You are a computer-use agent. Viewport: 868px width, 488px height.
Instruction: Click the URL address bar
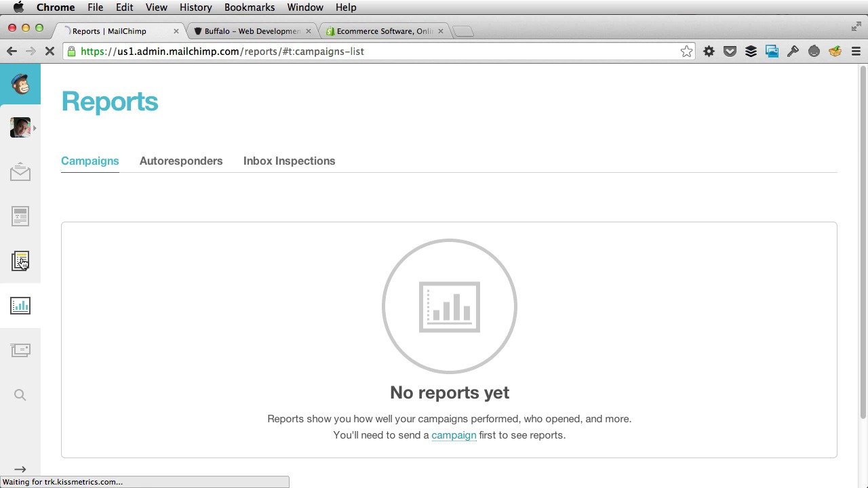point(380,52)
